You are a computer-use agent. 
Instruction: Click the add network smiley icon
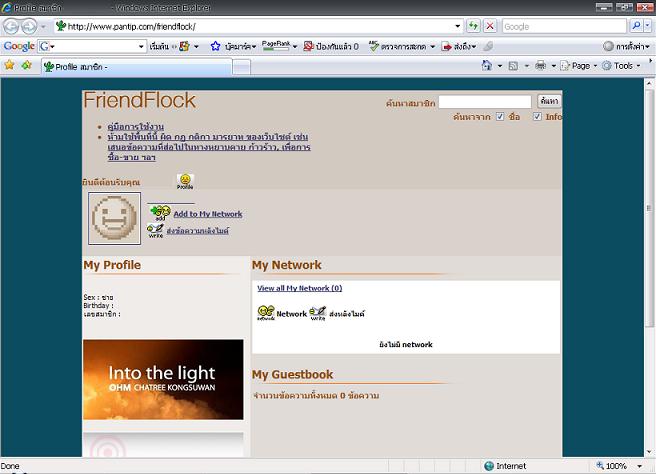[160, 213]
